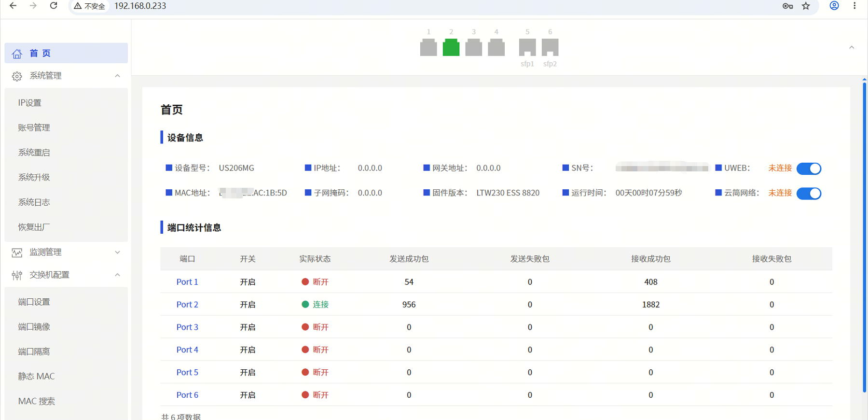This screenshot has width=868, height=420.
Task: Bookmark this page with the star icon
Action: (806, 6)
